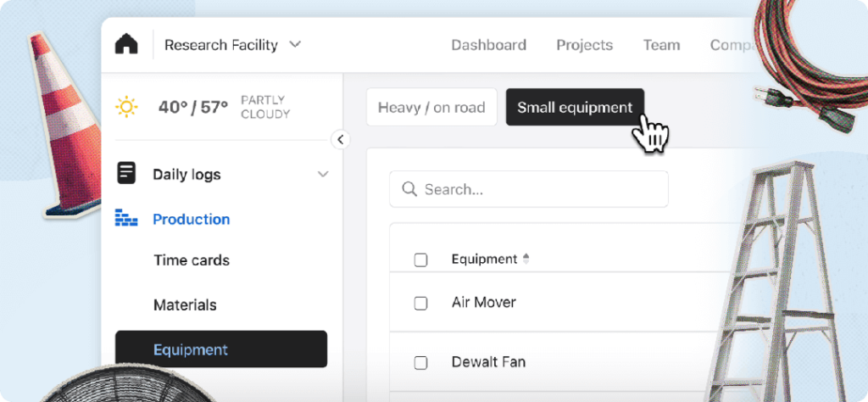This screenshot has width=868, height=402.
Task: Expand the Production section in sidebar
Action: pos(191,219)
